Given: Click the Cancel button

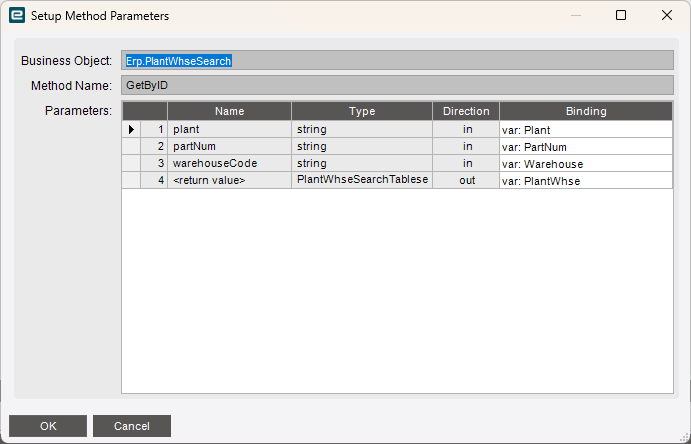Looking at the screenshot, I should (x=132, y=426).
